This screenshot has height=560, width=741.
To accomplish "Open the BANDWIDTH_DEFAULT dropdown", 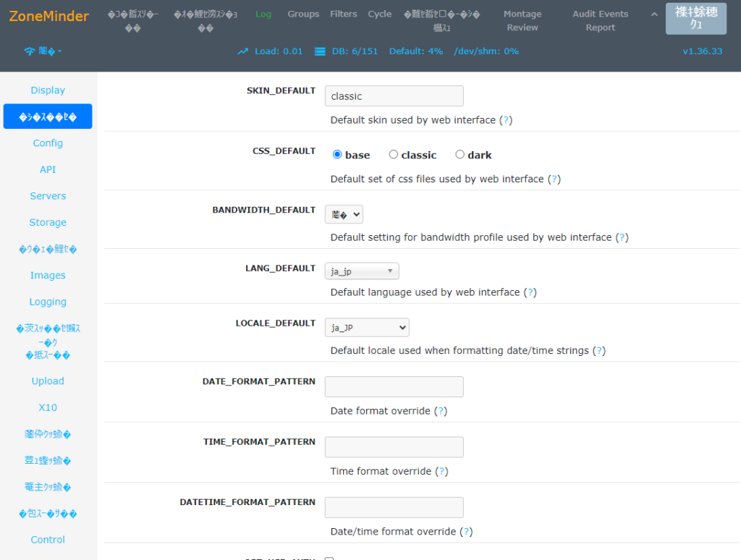I will click(x=344, y=214).
